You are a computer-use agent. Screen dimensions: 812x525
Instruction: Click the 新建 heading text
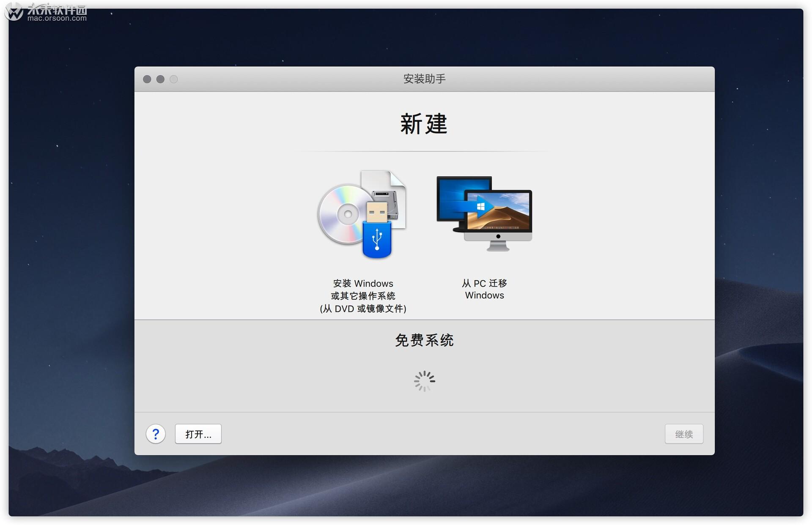[424, 124]
